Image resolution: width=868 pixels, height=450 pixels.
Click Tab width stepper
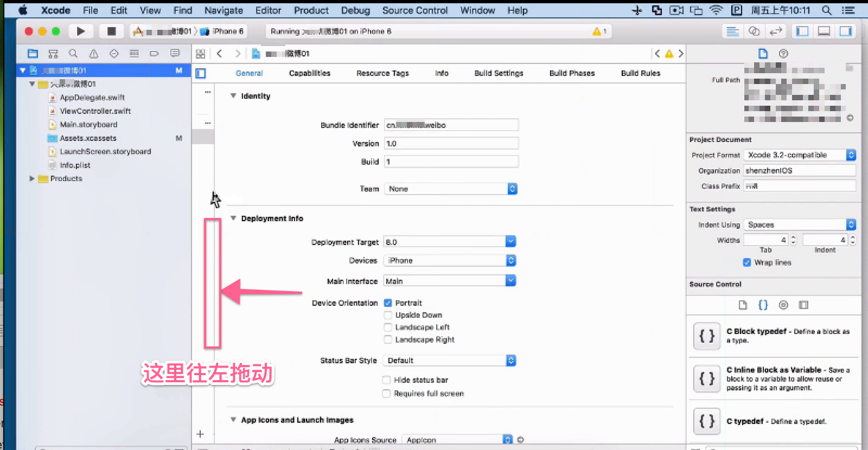[x=793, y=240]
